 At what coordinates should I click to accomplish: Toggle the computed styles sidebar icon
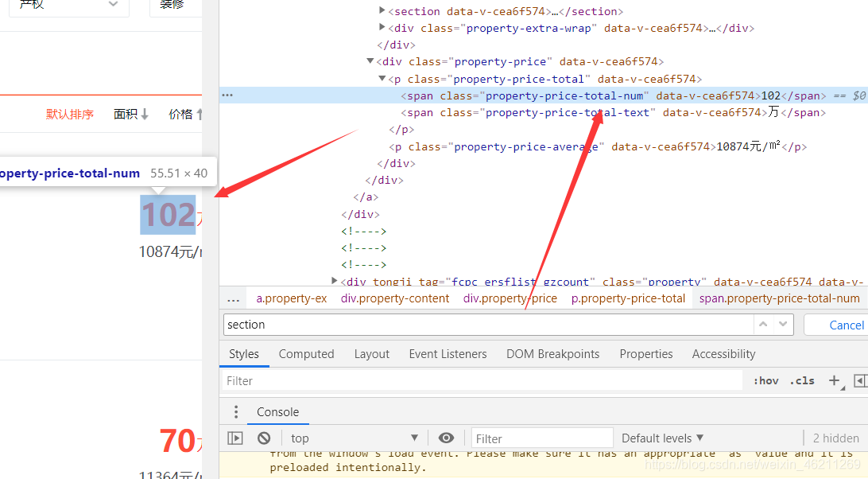(x=860, y=380)
